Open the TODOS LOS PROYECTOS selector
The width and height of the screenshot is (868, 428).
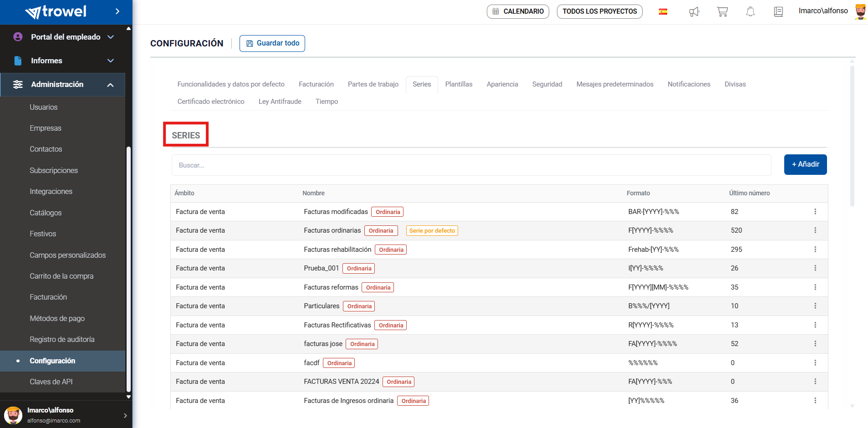point(599,11)
